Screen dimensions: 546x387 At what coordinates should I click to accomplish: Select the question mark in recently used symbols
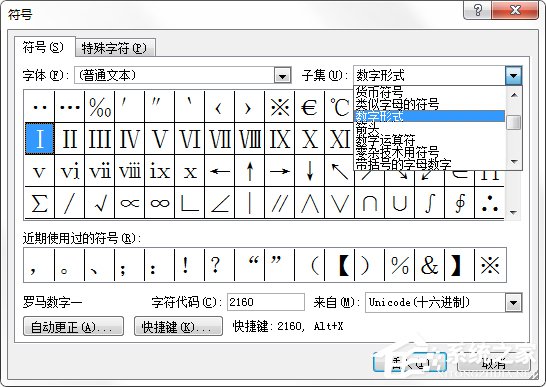point(220,265)
